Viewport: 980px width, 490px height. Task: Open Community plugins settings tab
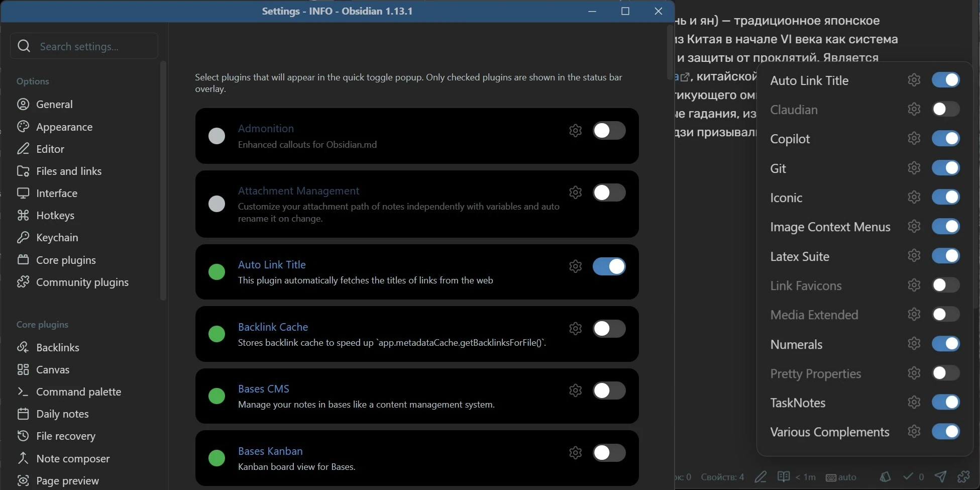tap(85, 282)
